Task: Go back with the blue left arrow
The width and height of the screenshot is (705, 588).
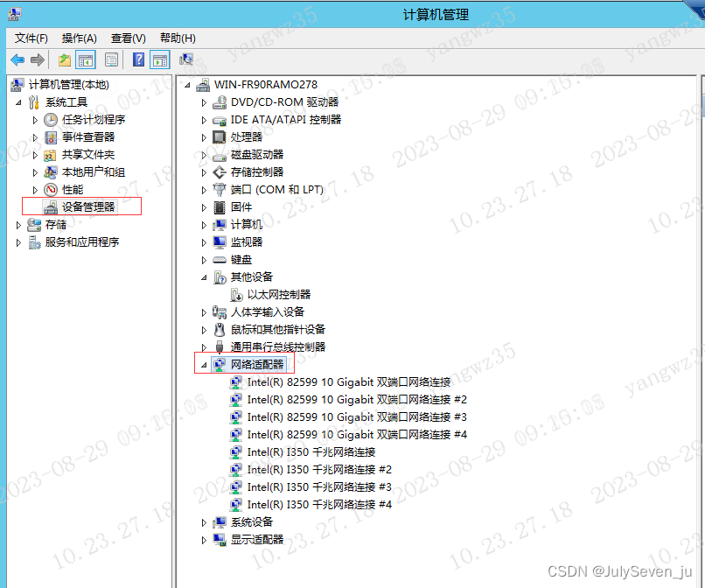Action: tap(17, 59)
